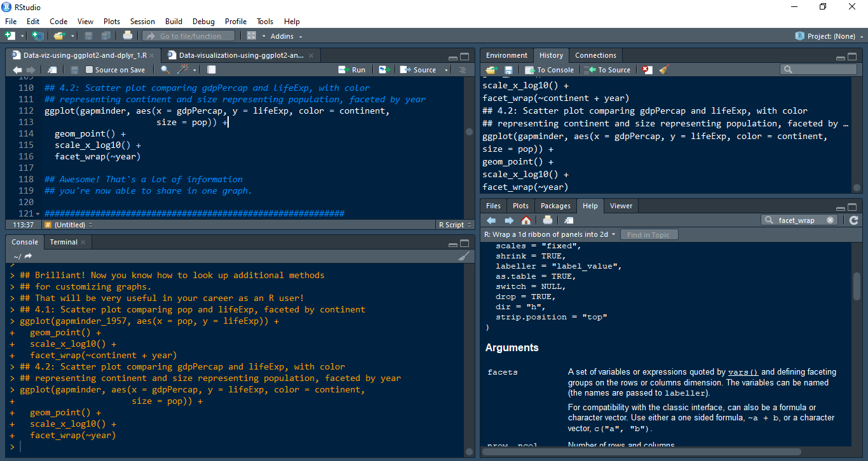Remove selected history entries with red X icon

coord(647,70)
